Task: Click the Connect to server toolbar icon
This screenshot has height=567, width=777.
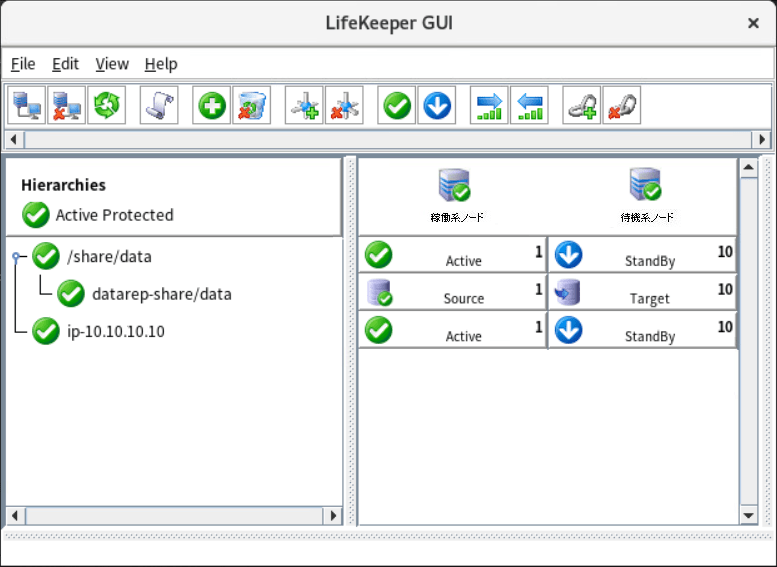Action: pos(27,105)
